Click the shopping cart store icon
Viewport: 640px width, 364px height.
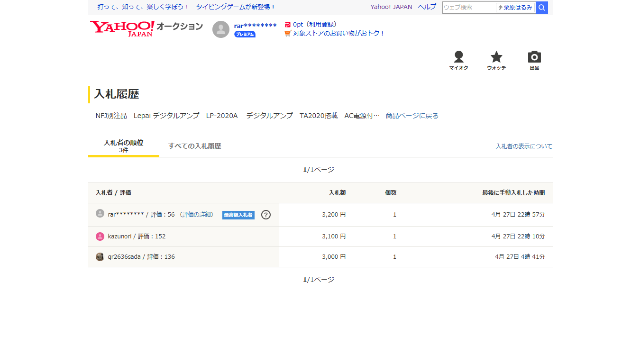pos(287,34)
